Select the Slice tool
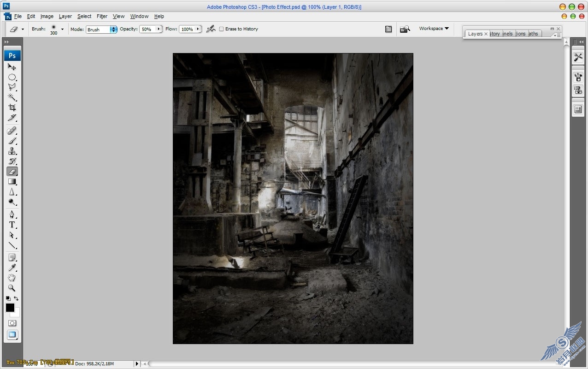Image resolution: width=588 pixels, height=369 pixels. (x=12, y=118)
